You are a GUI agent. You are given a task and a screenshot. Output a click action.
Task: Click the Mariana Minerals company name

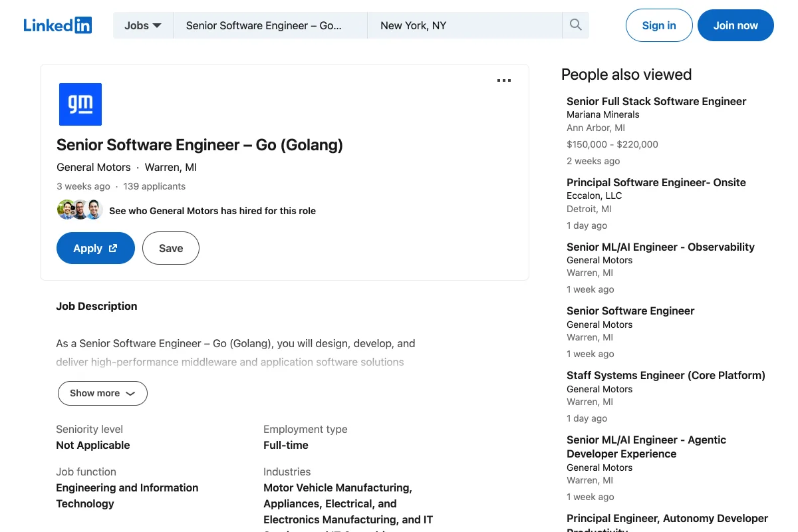click(603, 114)
